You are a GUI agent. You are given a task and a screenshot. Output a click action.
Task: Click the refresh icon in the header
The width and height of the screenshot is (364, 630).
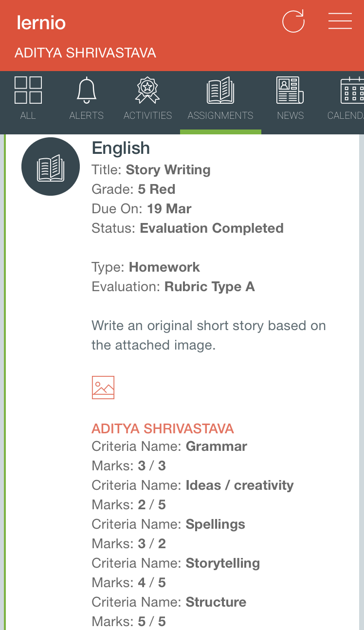click(293, 21)
